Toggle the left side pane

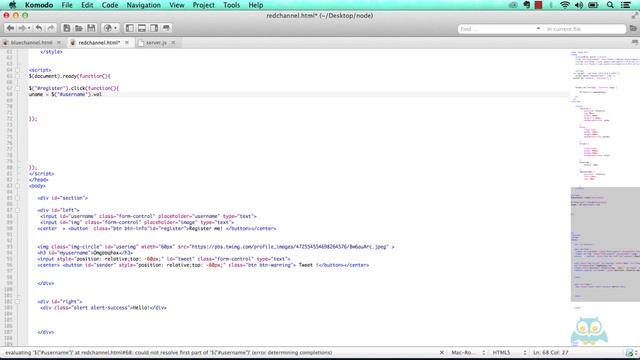(x=129, y=28)
